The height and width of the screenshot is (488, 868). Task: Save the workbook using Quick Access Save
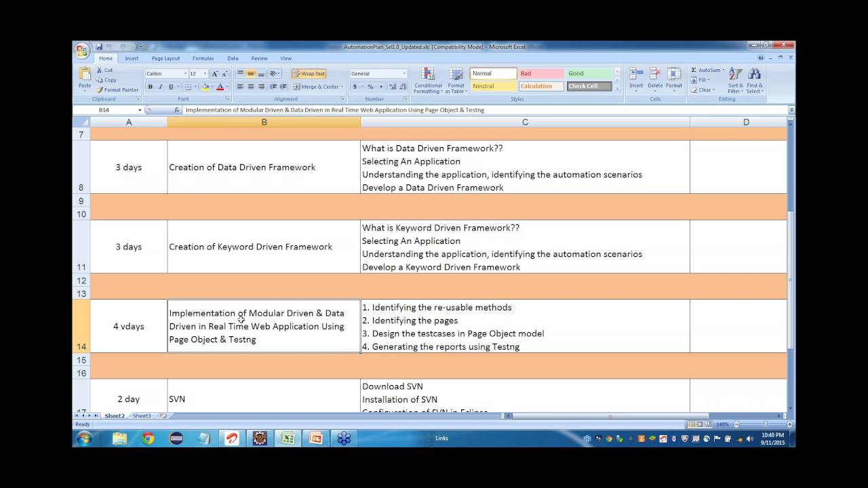[x=99, y=47]
